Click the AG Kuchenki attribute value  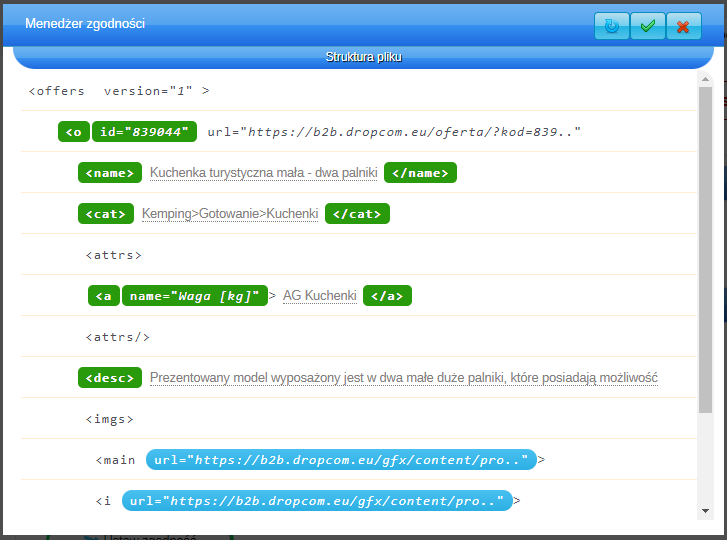point(319,296)
